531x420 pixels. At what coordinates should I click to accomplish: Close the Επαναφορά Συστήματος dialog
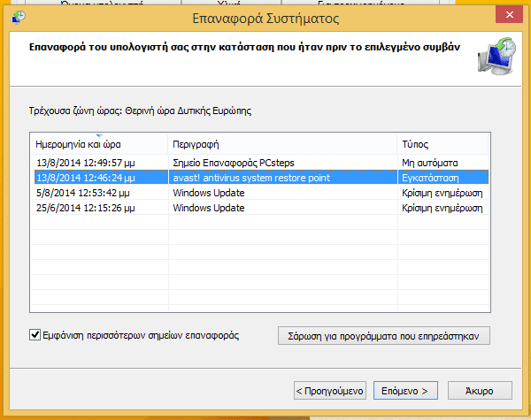pos(503,17)
